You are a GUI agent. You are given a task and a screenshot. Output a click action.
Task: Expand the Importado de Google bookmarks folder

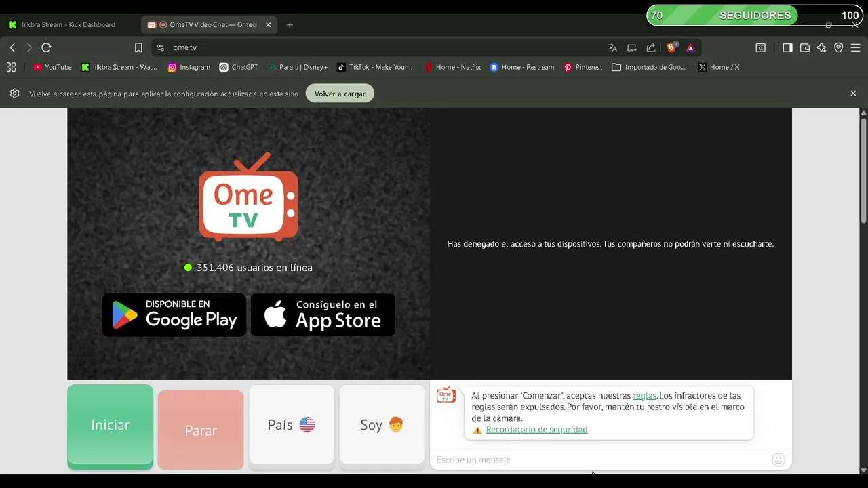[649, 67]
